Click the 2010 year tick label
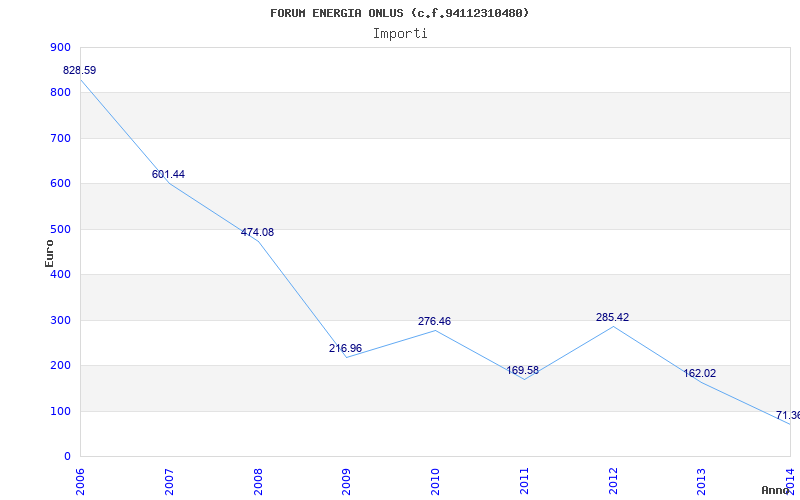The image size is (800, 500). (435, 481)
